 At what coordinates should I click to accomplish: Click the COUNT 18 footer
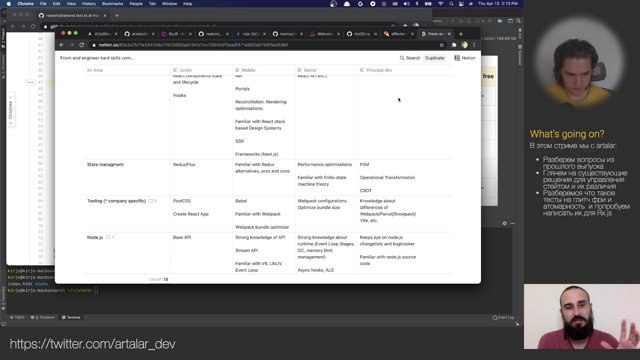click(158, 280)
